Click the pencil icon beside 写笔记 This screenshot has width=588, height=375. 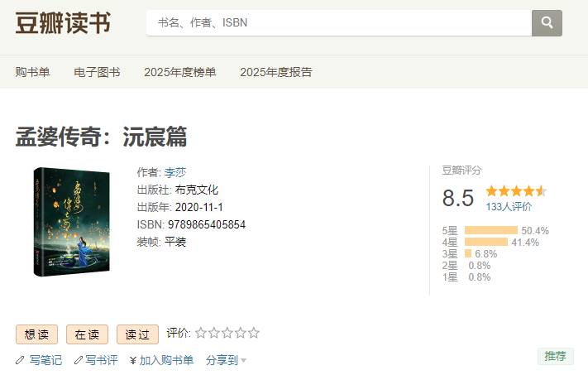click(21, 360)
